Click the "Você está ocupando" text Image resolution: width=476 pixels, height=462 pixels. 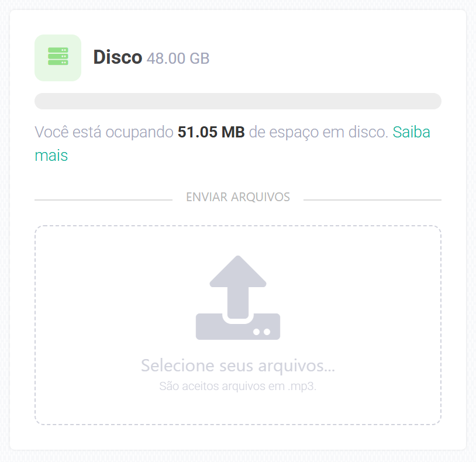coord(104,132)
